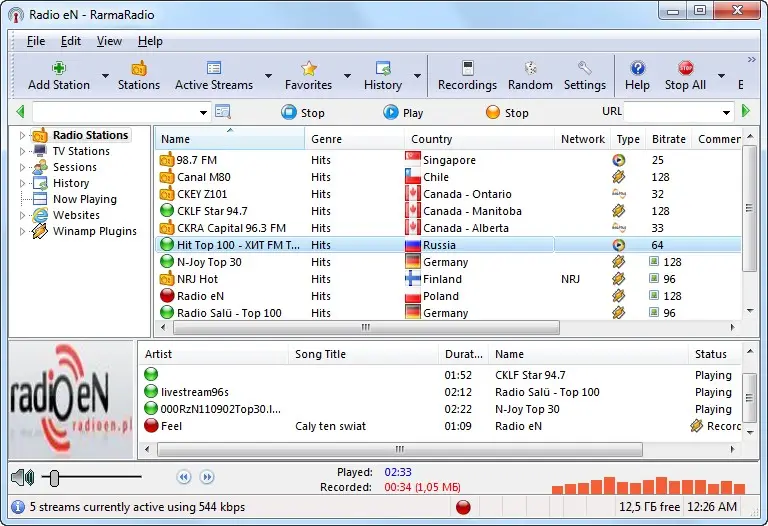This screenshot has width=768, height=526.
Task: Open the Active Streams dropdown arrow
Action: pos(268,76)
